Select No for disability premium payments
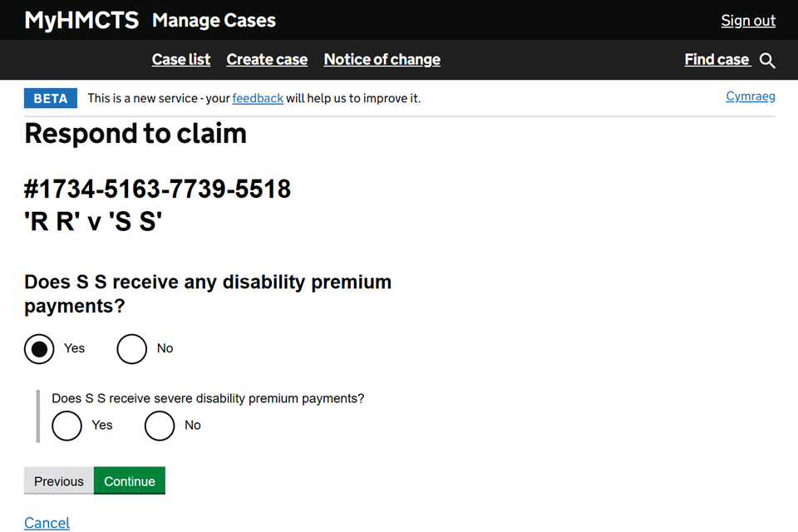The image size is (798, 532). pos(132,348)
